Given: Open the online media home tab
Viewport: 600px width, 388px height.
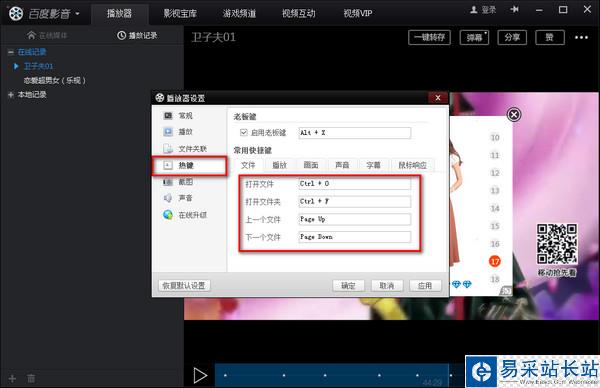Looking at the screenshot, I should tap(47, 36).
